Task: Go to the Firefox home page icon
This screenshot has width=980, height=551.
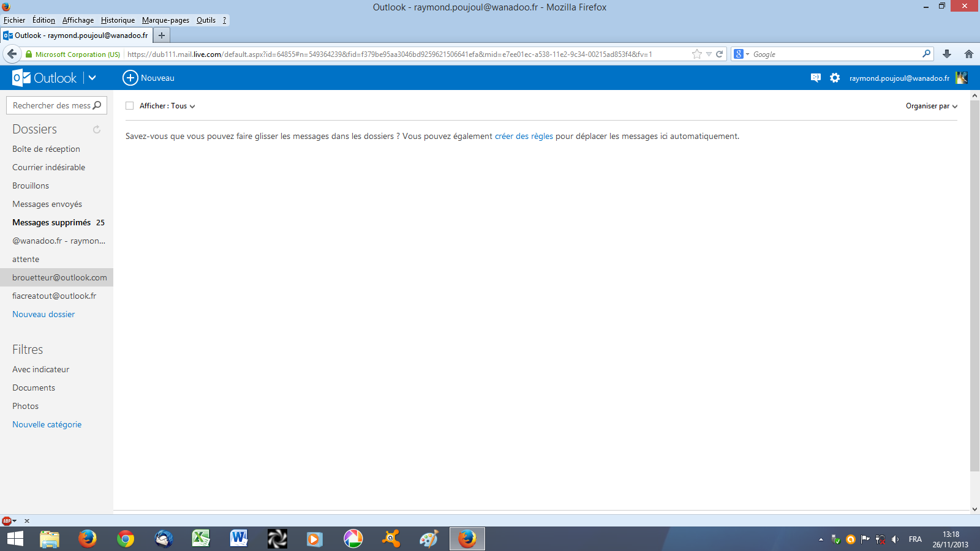Action: pyautogui.click(x=969, y=54)
